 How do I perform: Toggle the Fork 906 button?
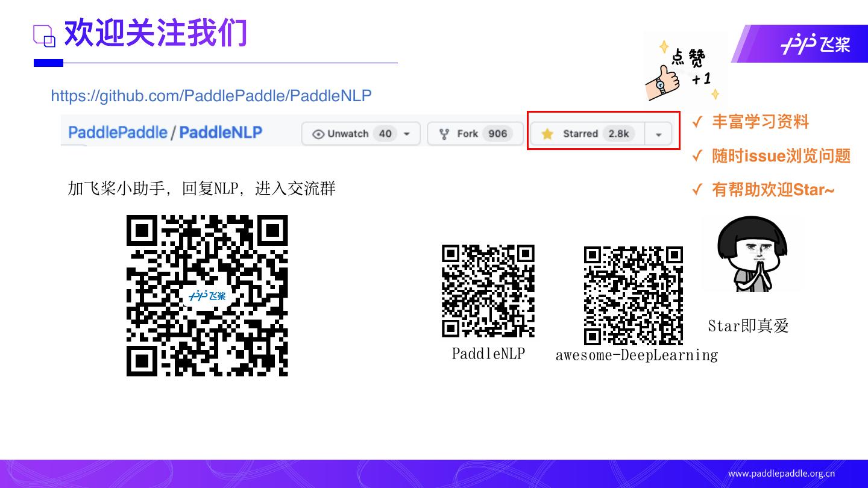tap(474, 133)
